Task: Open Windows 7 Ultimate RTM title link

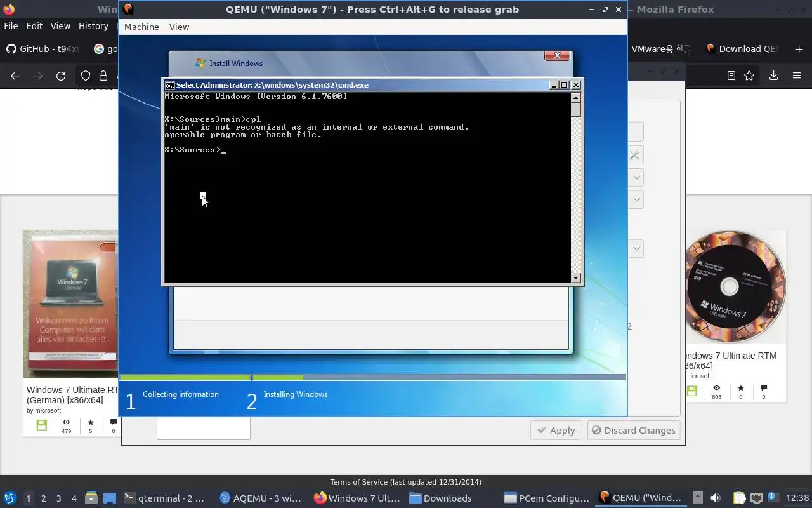Action: (x=730, y=361)
